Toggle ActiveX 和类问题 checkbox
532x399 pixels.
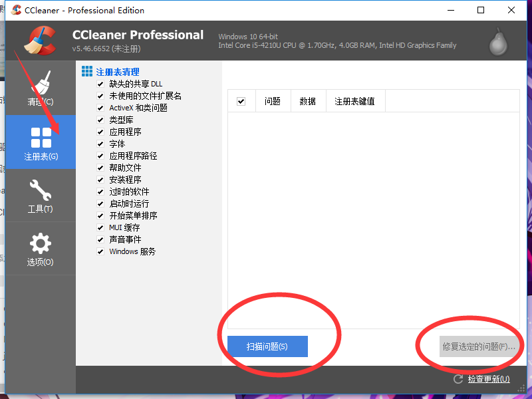pyautogui.click(x=100, y=108)
